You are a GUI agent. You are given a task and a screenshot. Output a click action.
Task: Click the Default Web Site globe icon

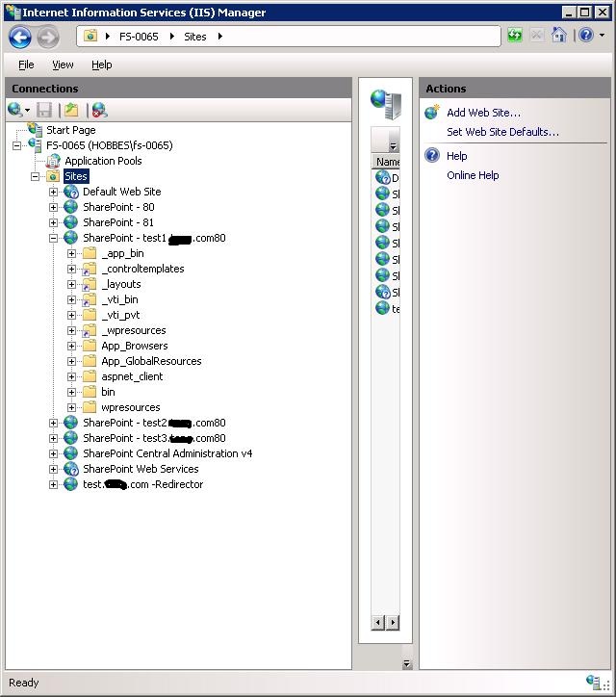pos(71,192)
